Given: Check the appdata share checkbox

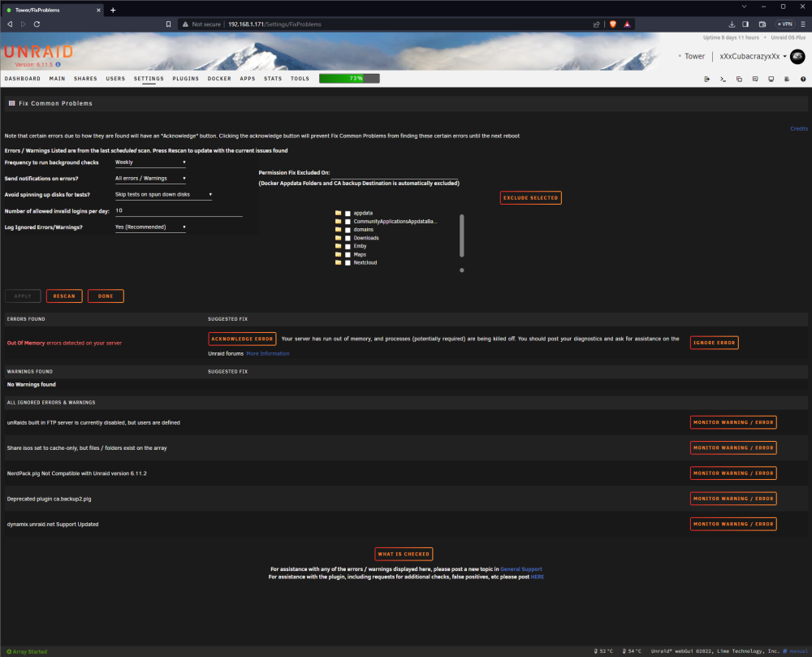Looking at the screenshot, I should click(x=348, y=214).
